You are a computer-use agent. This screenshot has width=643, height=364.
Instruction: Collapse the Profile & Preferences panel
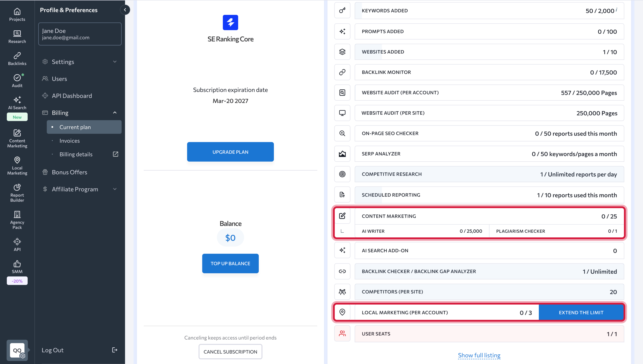[125, 10]
